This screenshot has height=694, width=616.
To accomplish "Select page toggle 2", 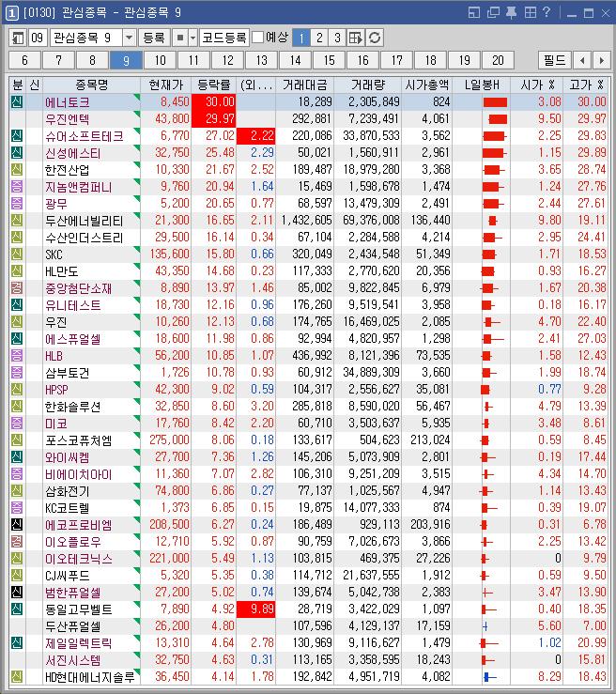I will pos(319,38).
